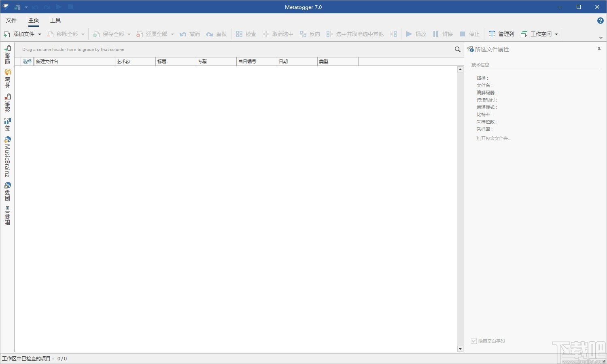
Task: Click the search magnifier icon above the grid
Action: point(457,49)
